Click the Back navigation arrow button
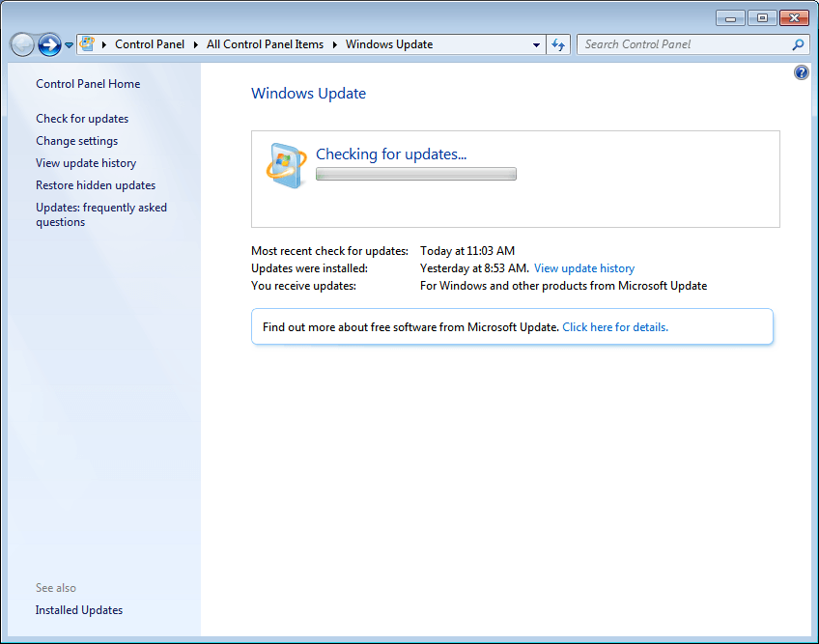Image resolution: width=819 pixels, height=644 pixels. (x=22, y=45)
